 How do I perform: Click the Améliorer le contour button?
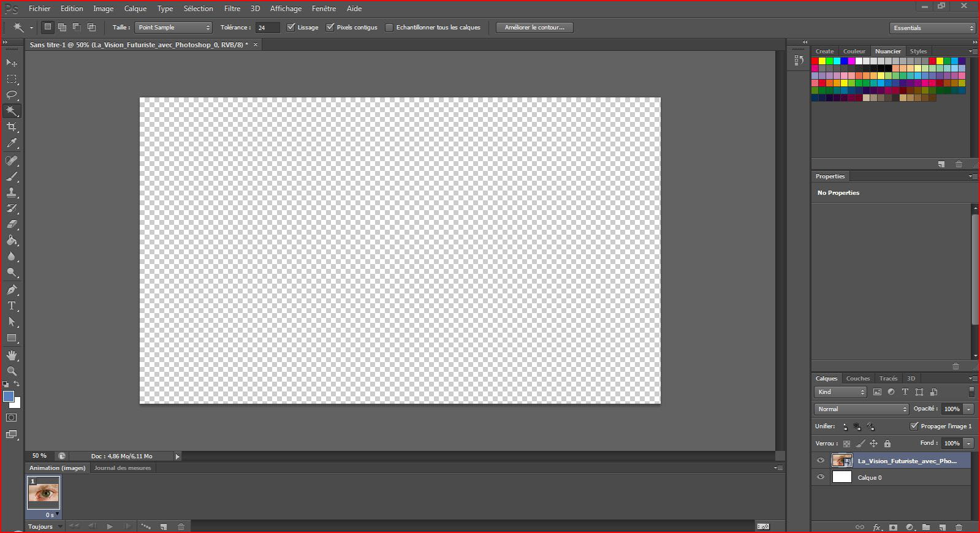(534, 27)
